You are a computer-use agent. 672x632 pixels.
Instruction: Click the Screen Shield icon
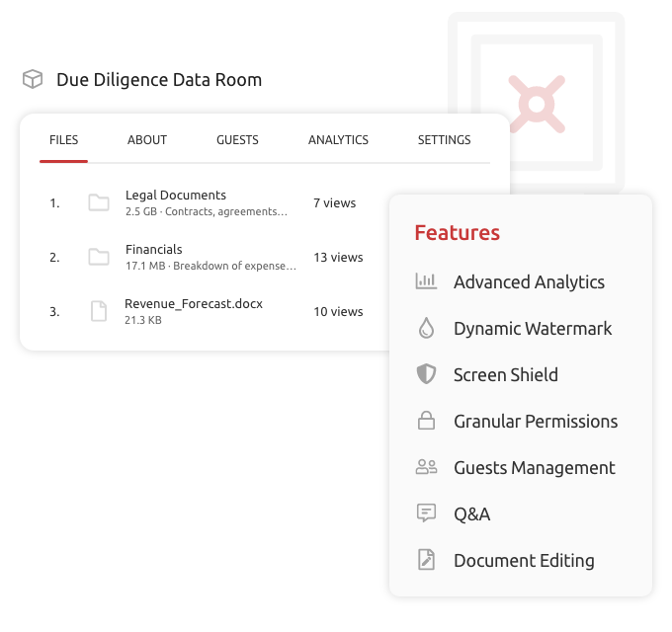pyautogui.click(x=426, y=374)
